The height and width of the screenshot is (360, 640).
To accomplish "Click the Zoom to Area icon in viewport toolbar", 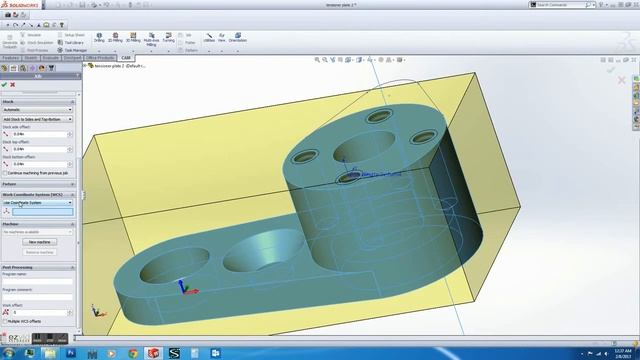I will tap(325, 60).
